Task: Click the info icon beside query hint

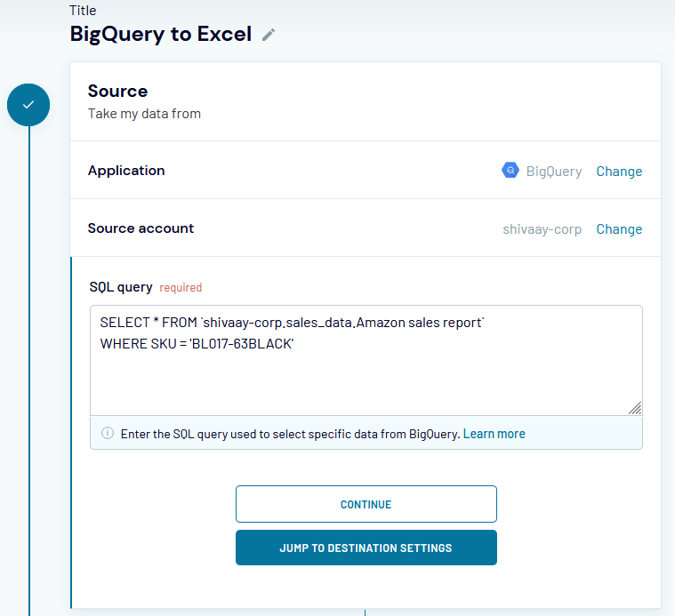Action: 108,433
